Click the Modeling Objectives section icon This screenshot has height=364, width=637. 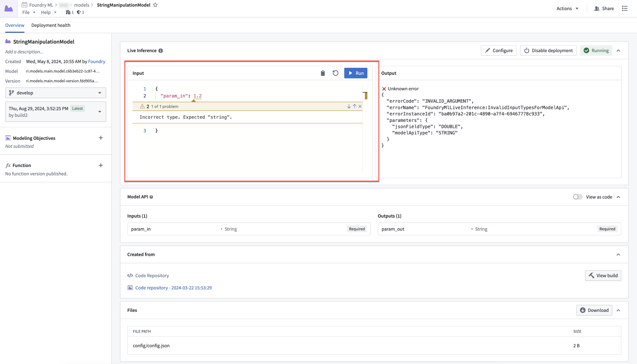pyautogui.click(x=8, y=138)
